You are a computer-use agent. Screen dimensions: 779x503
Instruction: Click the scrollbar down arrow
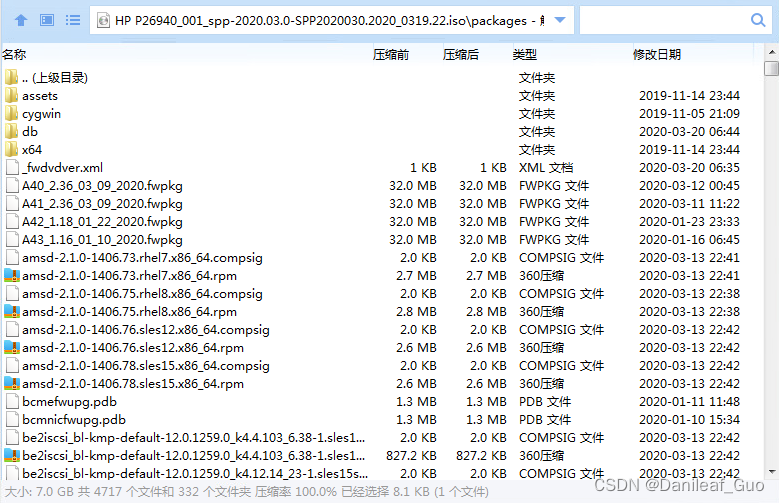[772, 472]
